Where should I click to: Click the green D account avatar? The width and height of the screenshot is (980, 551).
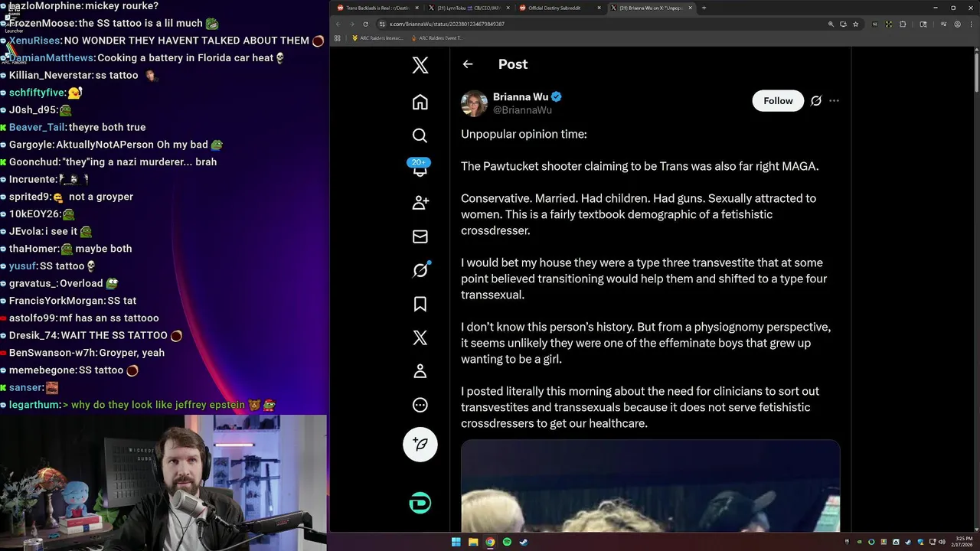pyautogui.click(x=420, y=503)
